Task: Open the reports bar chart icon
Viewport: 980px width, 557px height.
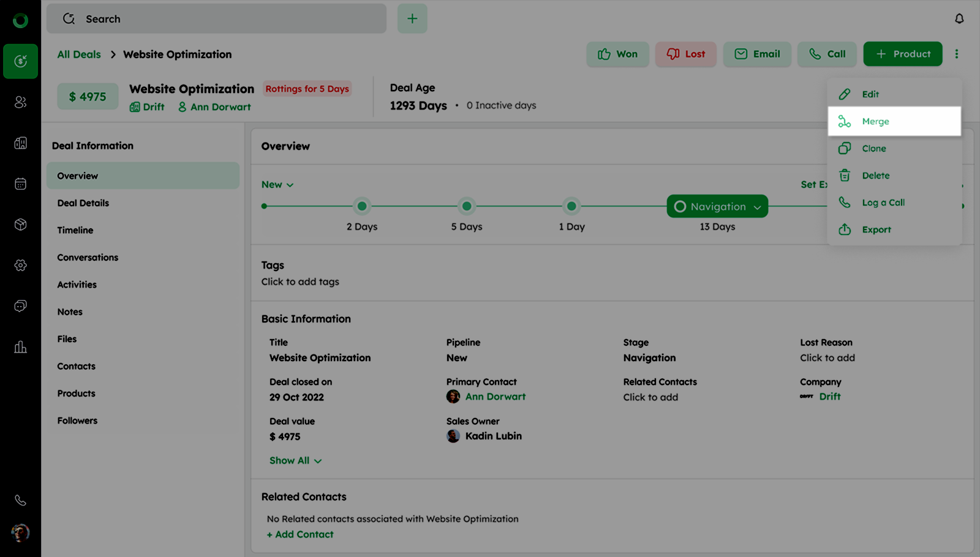Action: pyautogui.click(x=20, y=347)
